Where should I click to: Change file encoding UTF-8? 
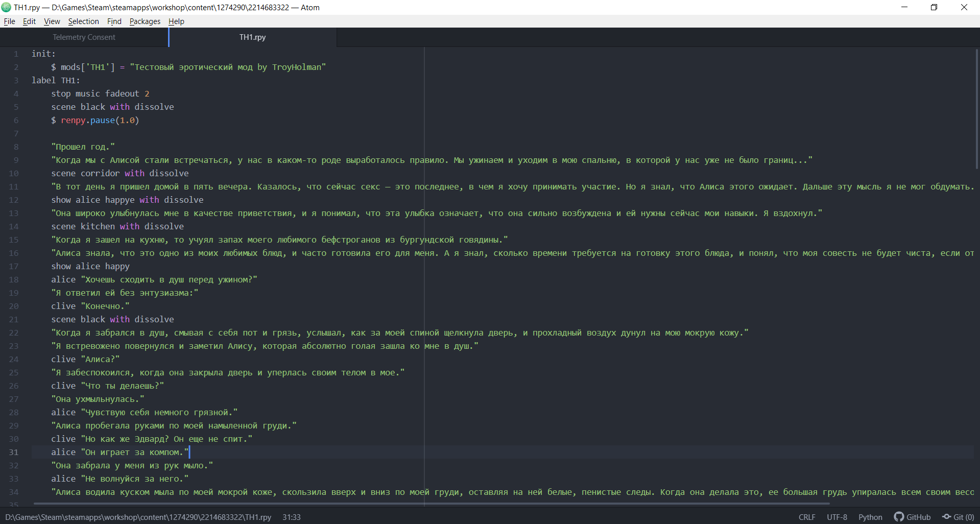point(836,517)
